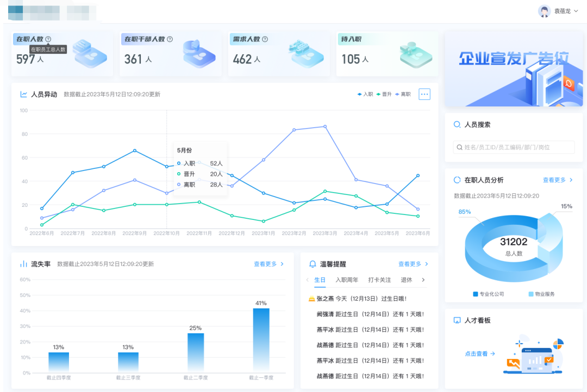587x392 pixels.
Task: Click the 13% bar for 截止三季度
Action: click(128, 362)
